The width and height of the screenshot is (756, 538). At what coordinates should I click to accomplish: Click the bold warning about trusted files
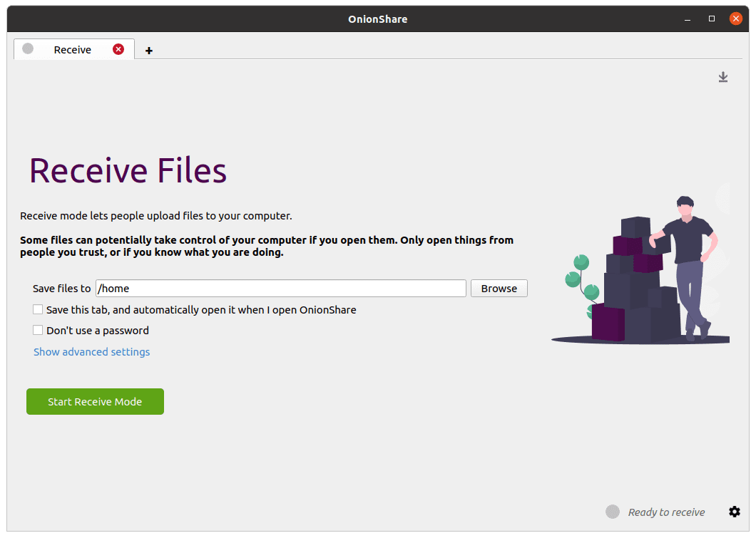click(x=267, y=246)
